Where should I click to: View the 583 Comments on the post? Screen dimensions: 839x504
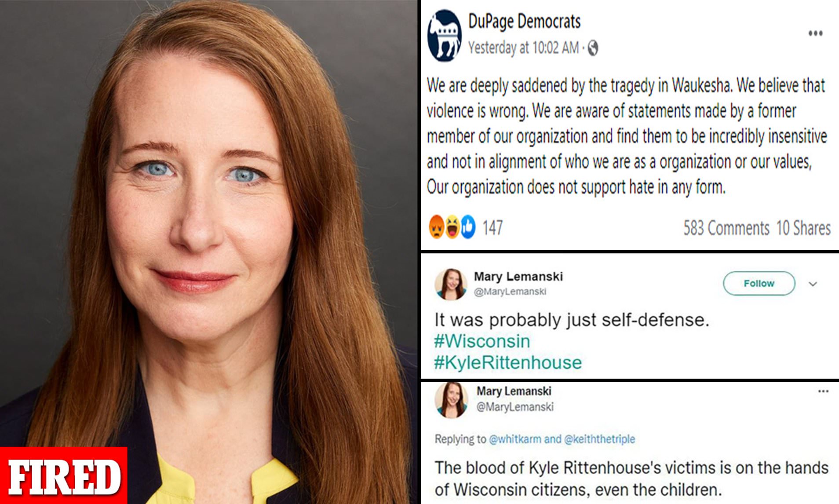726,228
